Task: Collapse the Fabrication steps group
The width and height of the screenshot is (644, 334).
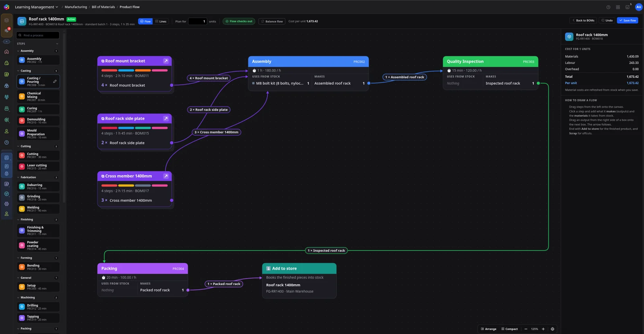Action: pyautogui.click(x=19, y=177)
